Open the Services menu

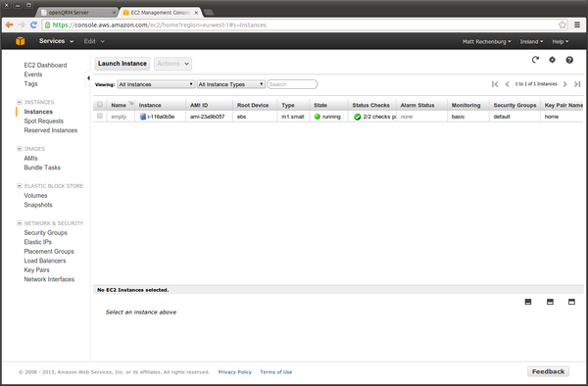(56, 41)
